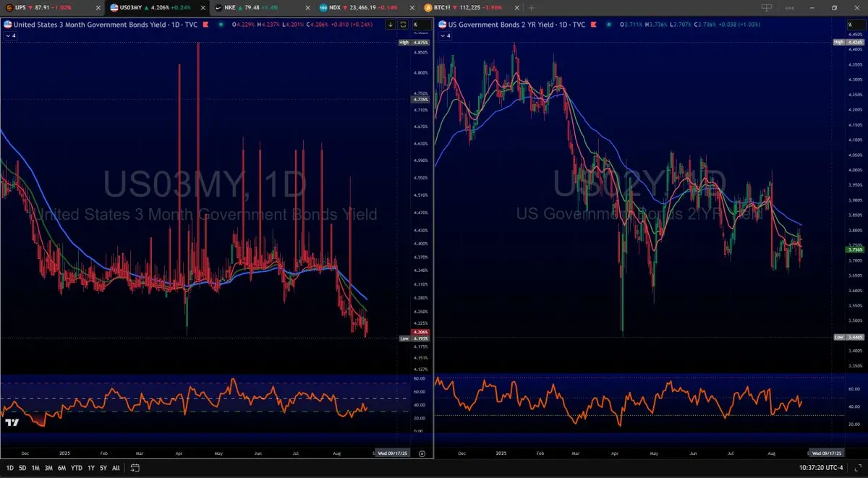Click the High 4.875% price label

pyautogui.click(x=415, y=43)
